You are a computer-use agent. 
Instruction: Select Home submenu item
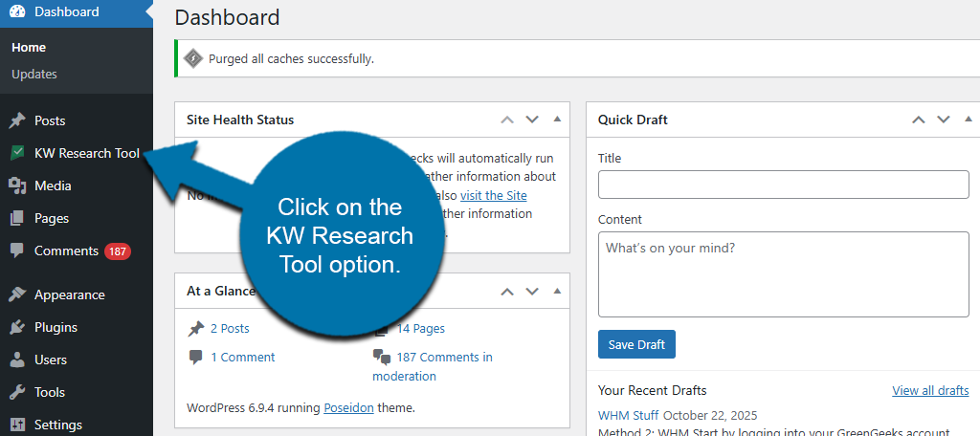tap(29, 48)
